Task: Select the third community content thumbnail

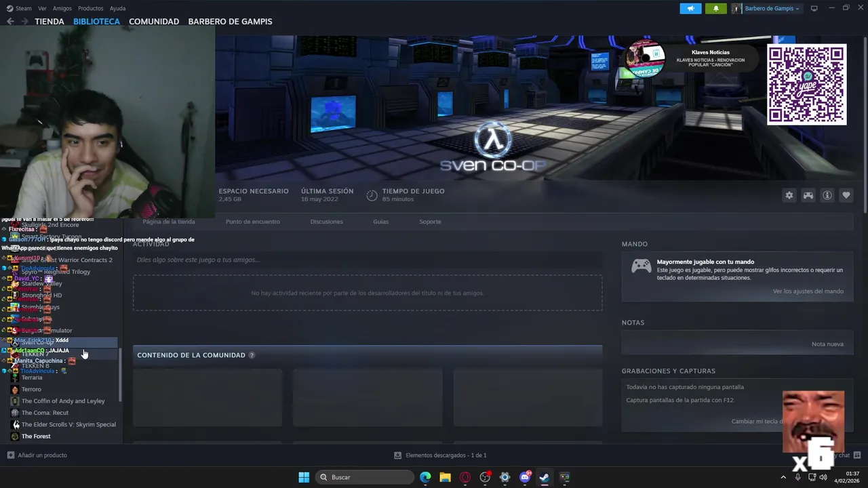Action: tap(528, 398)
